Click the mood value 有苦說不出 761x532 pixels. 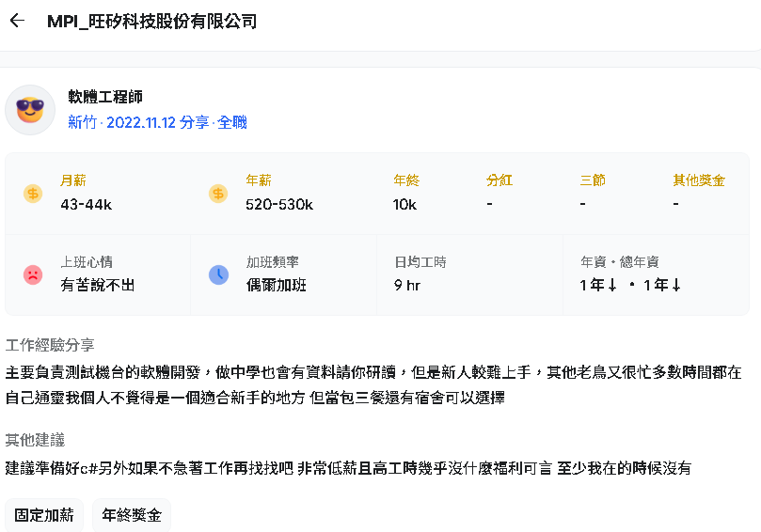98,285
